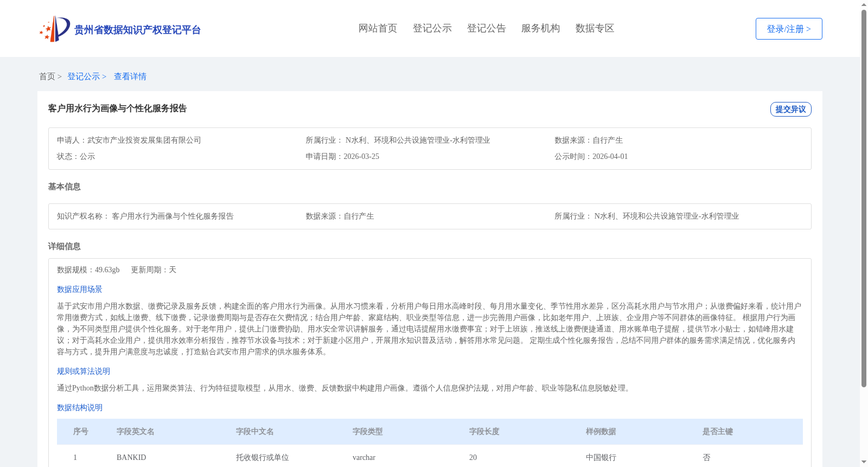Screen dimensions: 868x467
Task: Click the 申请日期：2026-03-25 text
Action: [x=342, y=156]
